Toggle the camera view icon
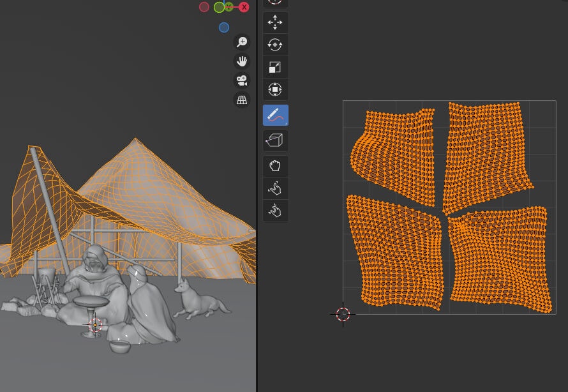 [241, 80]
